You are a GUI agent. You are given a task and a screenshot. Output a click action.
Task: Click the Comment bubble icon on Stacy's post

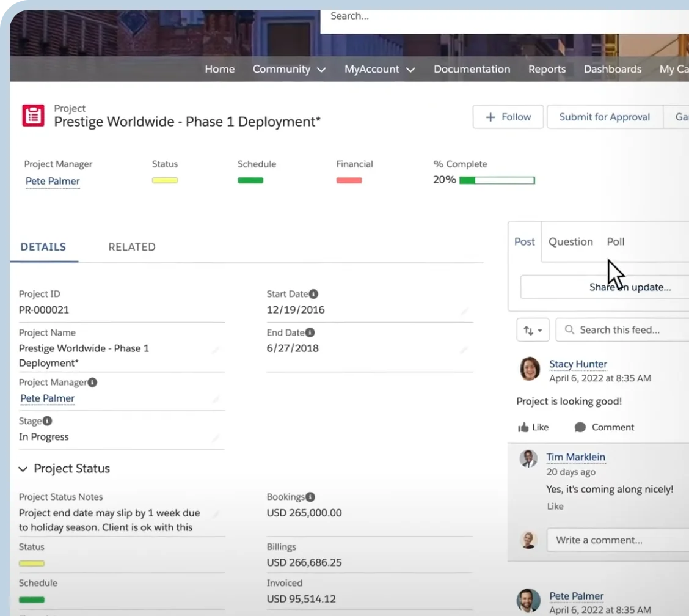[x=580, y=427]
